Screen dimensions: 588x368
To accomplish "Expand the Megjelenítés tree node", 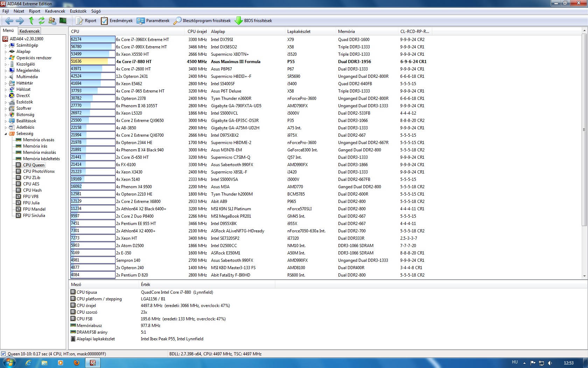I will [6, 70].
